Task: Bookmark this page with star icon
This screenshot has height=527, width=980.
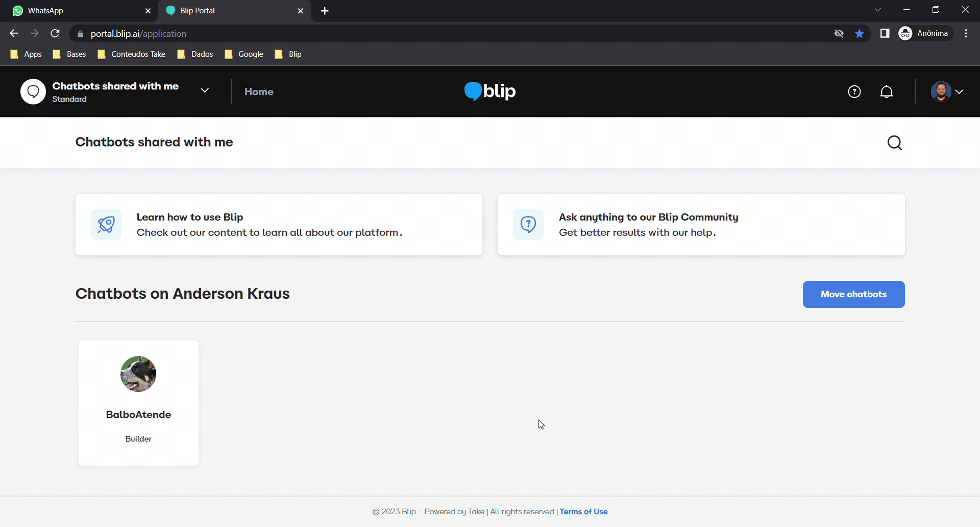Action: 860,34
